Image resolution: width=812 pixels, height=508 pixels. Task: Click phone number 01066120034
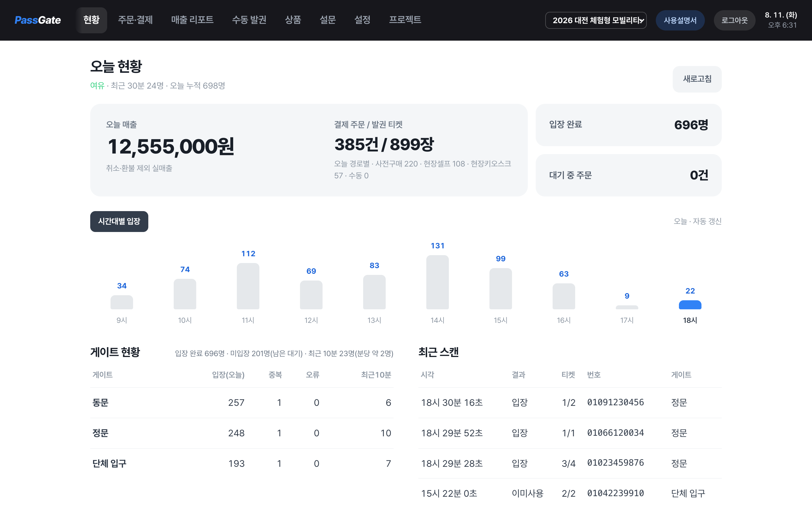point(615,433)
